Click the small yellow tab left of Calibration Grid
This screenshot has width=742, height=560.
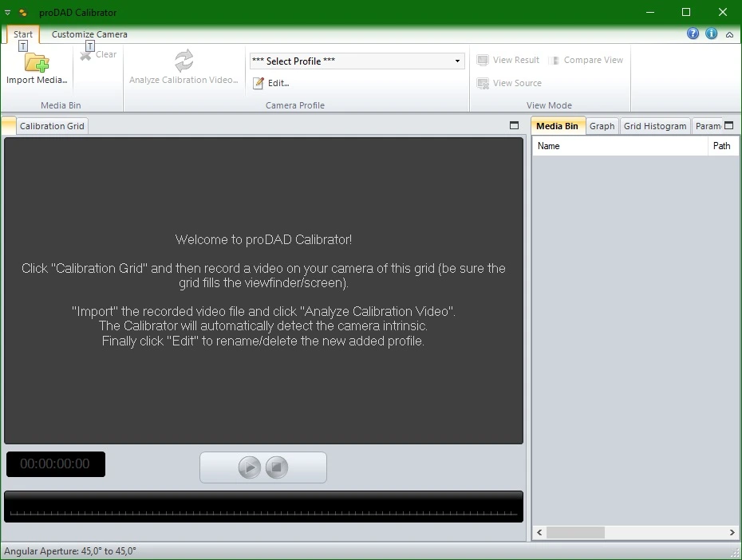[x=9, y=126]
